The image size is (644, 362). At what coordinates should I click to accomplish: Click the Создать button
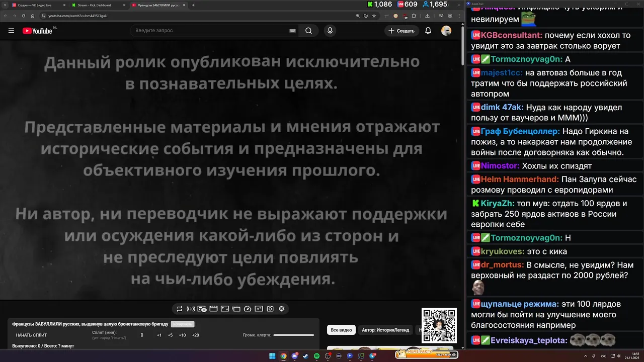tap(401, 31)
